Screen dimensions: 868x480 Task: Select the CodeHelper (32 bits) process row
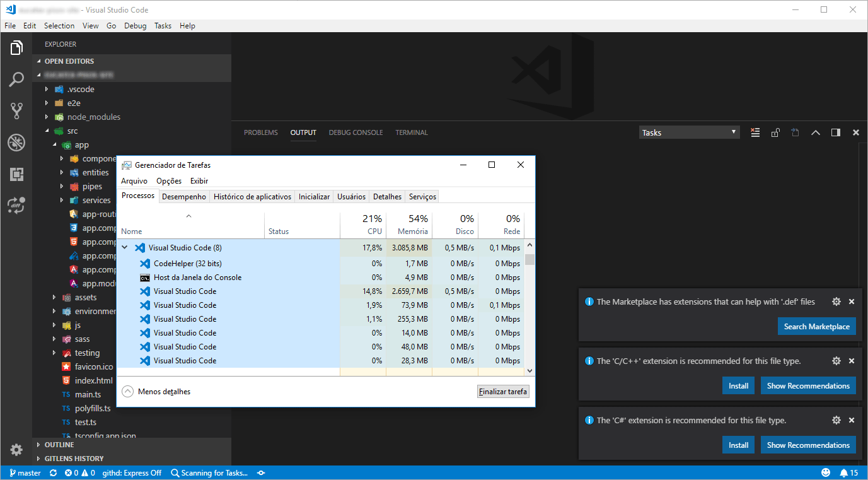[x=321, y=264]
